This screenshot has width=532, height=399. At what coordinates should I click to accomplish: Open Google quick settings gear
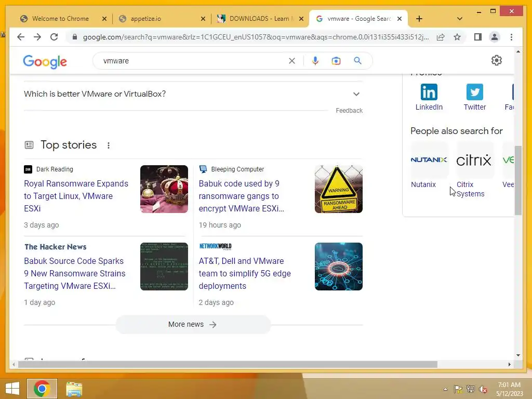(x=496, y=60)
